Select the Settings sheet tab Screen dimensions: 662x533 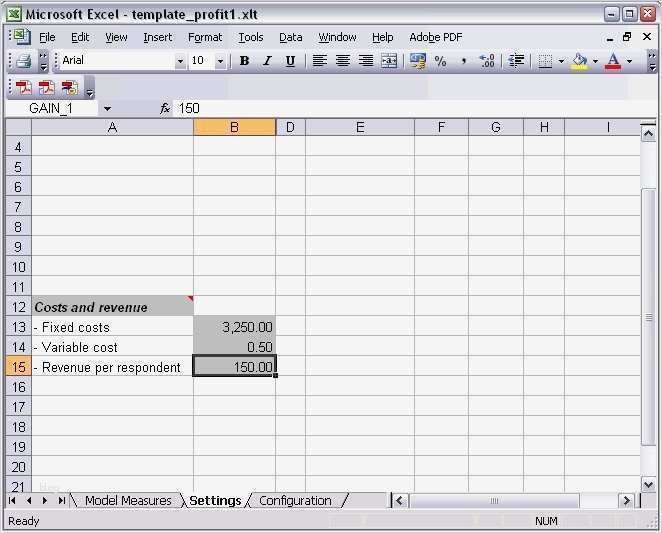tap(215, 501)
